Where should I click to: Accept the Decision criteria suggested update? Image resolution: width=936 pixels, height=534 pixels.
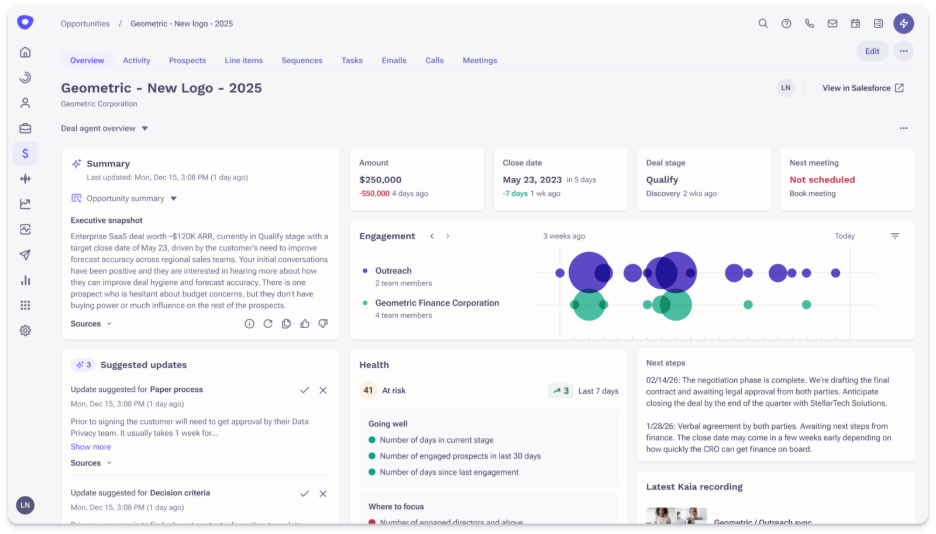pyautogui.click(x=304, y=493)
